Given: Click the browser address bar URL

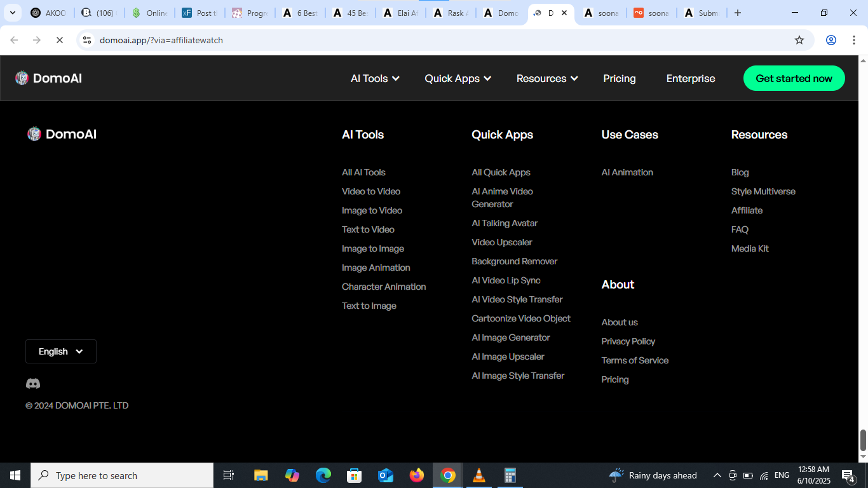Looking at the screenshot, I should (161, 40).
